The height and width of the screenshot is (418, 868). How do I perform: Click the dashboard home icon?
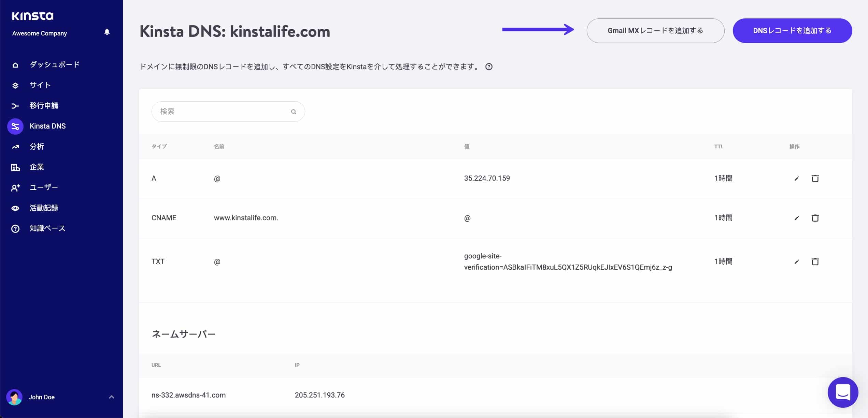[x=15, y=65]
